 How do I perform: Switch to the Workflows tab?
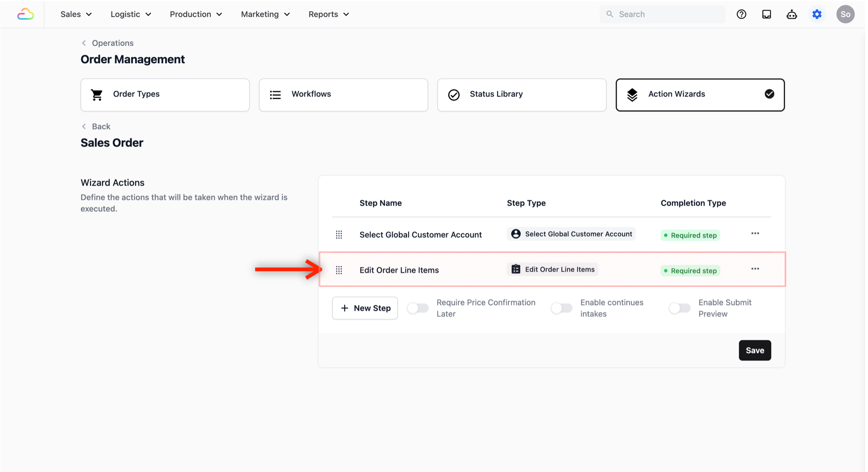tap(343, 95)
